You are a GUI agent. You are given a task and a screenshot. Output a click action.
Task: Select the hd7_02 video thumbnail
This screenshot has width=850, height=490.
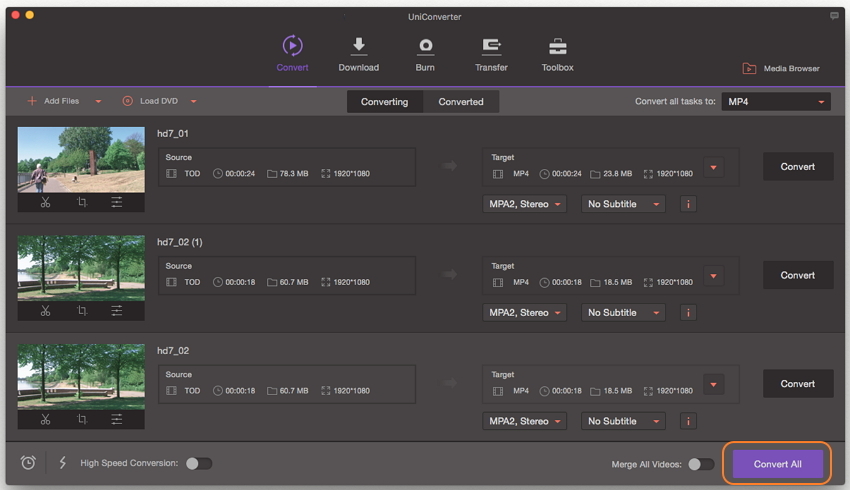point(81,376)
